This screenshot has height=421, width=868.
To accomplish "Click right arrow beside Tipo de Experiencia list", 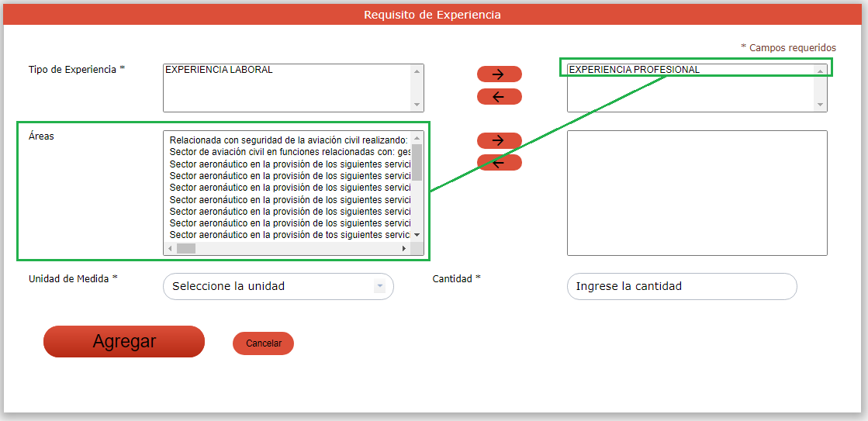I will (x=499, y=74).
